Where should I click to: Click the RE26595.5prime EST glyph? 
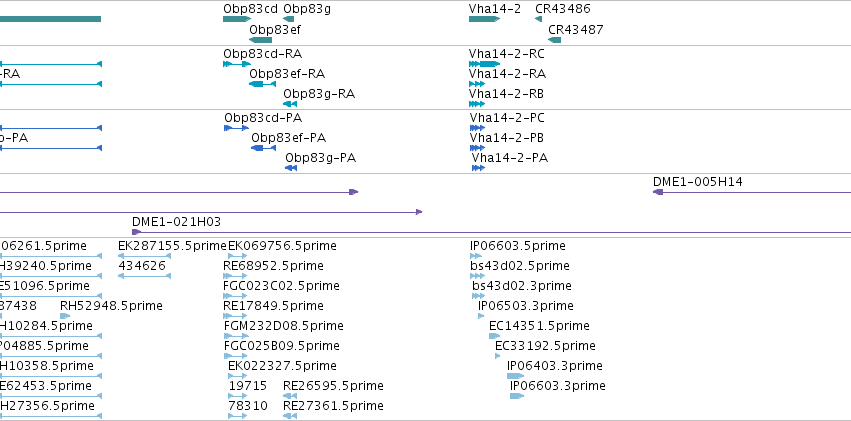290,396
